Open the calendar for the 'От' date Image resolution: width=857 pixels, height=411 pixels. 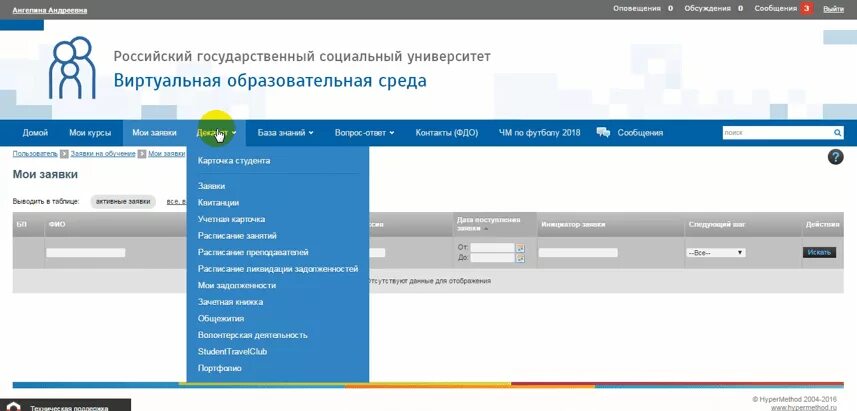(520, 248)
